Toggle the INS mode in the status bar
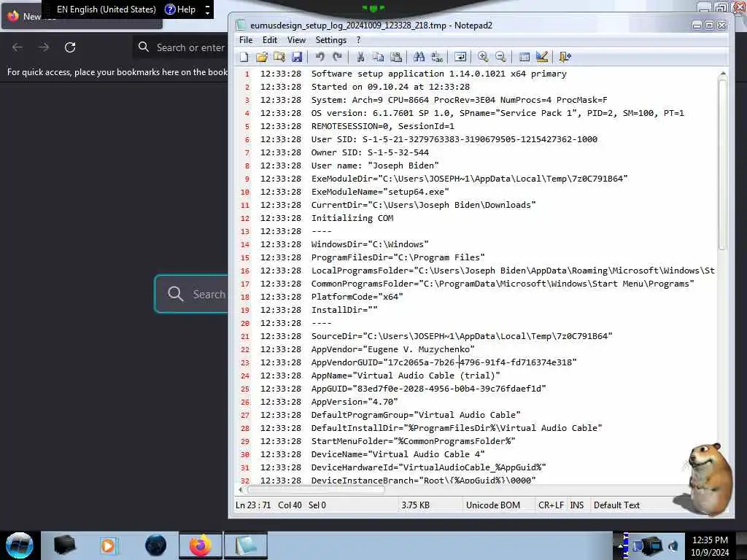The image size is (747, 560). (576, 505)
